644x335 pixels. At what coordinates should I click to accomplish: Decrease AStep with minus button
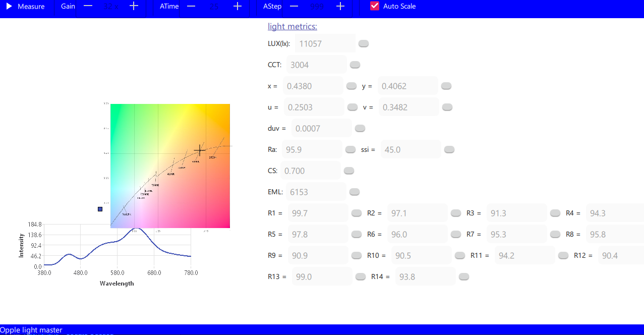(294, 6)
